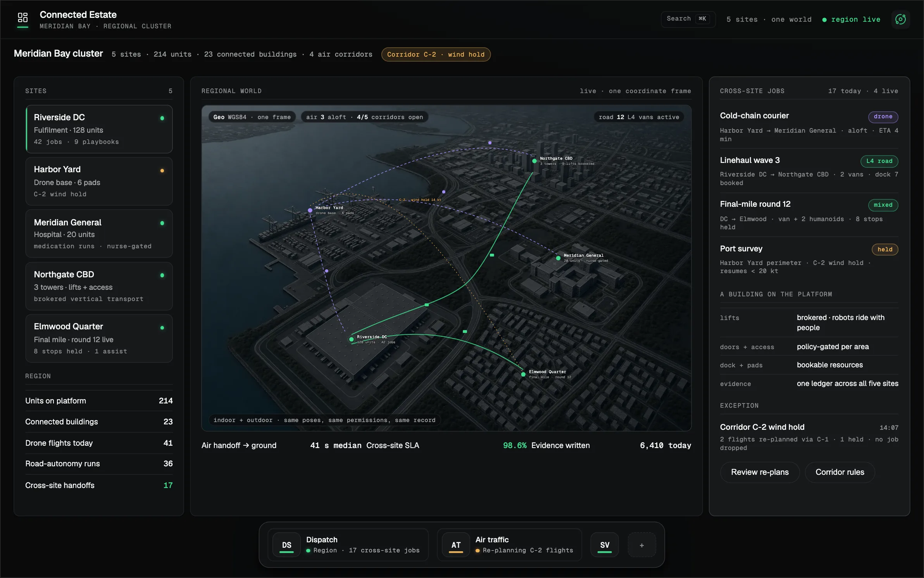The height and width of the screenshot is (578, 924).
Task: Open the Air traffic agent card text
Action: 524,545
